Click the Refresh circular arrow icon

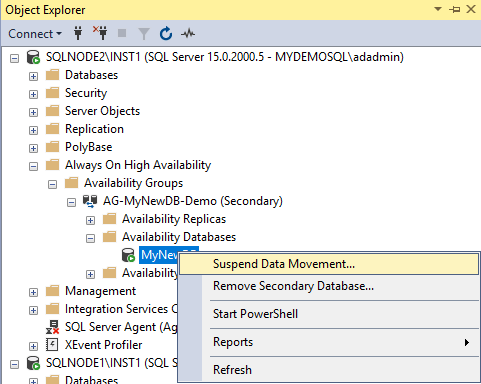[166, 34]
